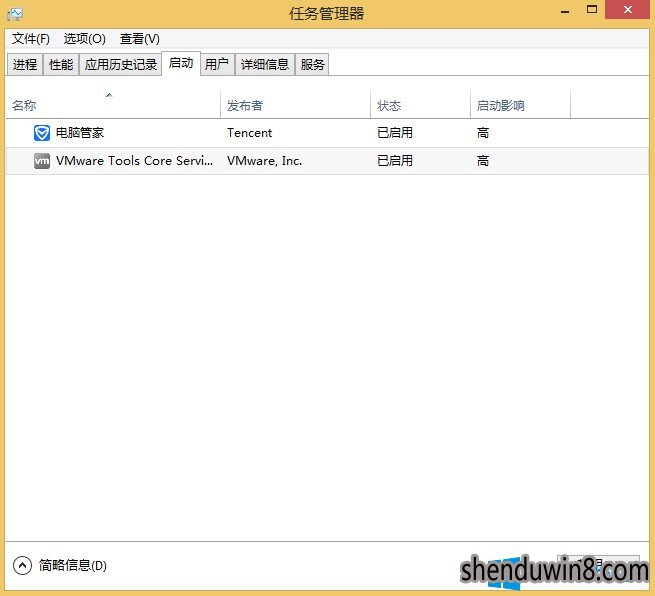
Task: Click the 简略信息(D) link text
Action: pos(73,566)
